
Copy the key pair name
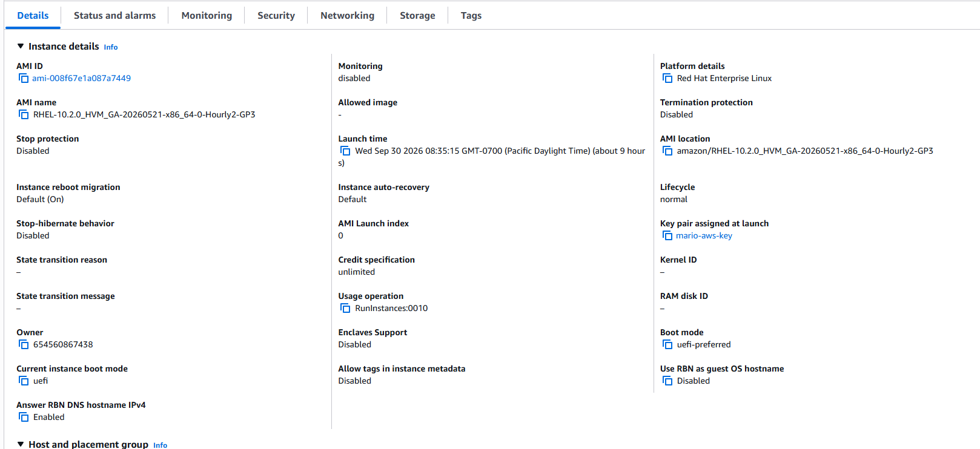tap(667, 235)
